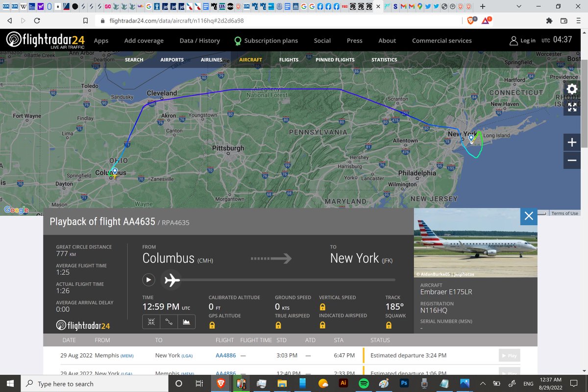Click the New York JFK map marker
The width and height of the screenshot is (588, 392).
click(x=471, y=139)
